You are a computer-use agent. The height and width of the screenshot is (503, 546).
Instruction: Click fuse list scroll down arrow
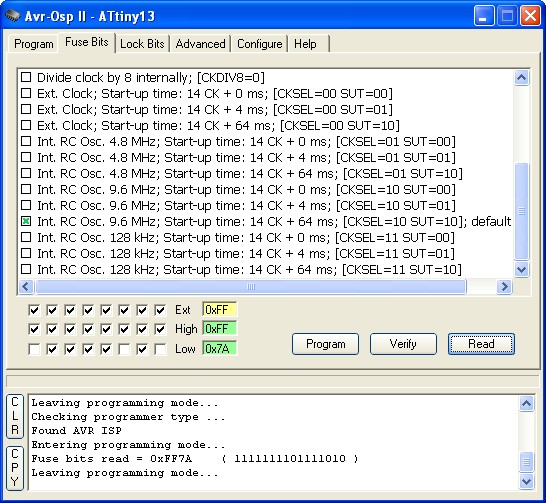pyautogui.click(x=521, y=269)
